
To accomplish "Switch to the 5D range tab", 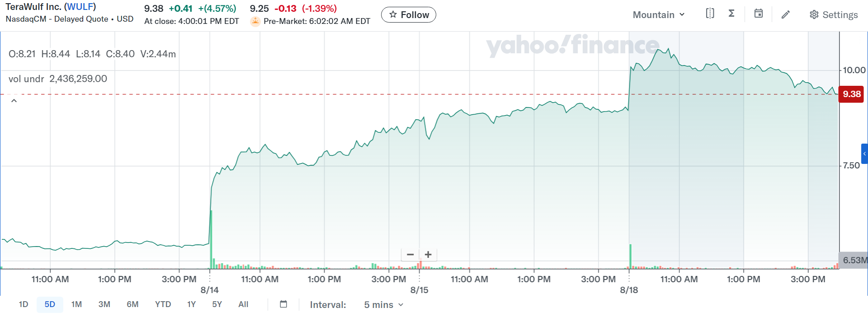I will click(x=50, y=304).
